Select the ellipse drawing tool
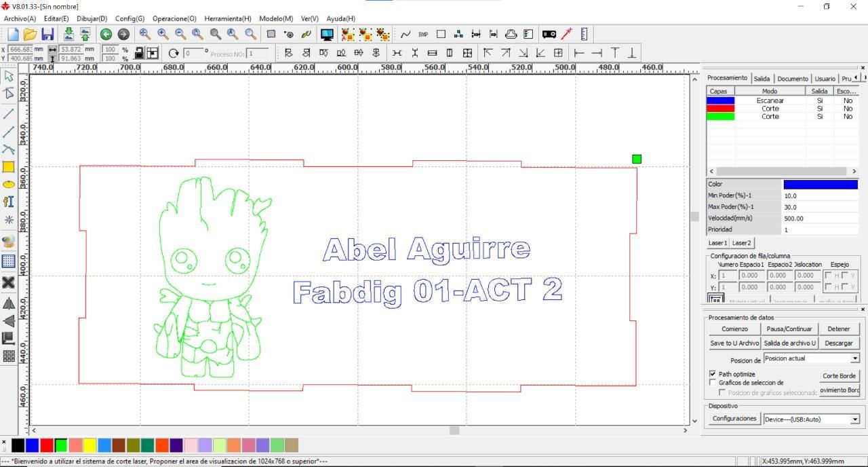This screenshot has width=868, height=467. pos(9,185)
